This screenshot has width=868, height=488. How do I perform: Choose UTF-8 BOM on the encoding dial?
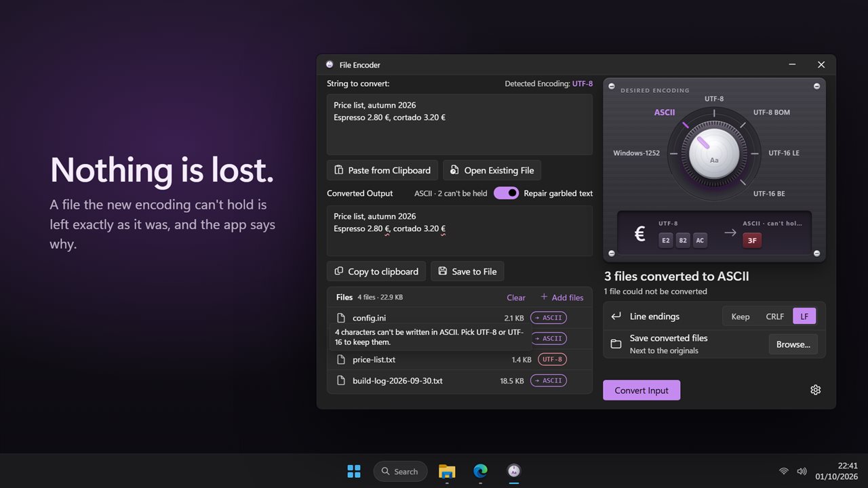tap(772, 113)
